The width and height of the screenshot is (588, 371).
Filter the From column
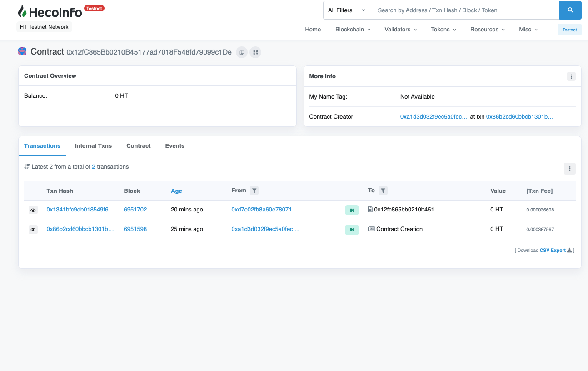pos(254,191)
